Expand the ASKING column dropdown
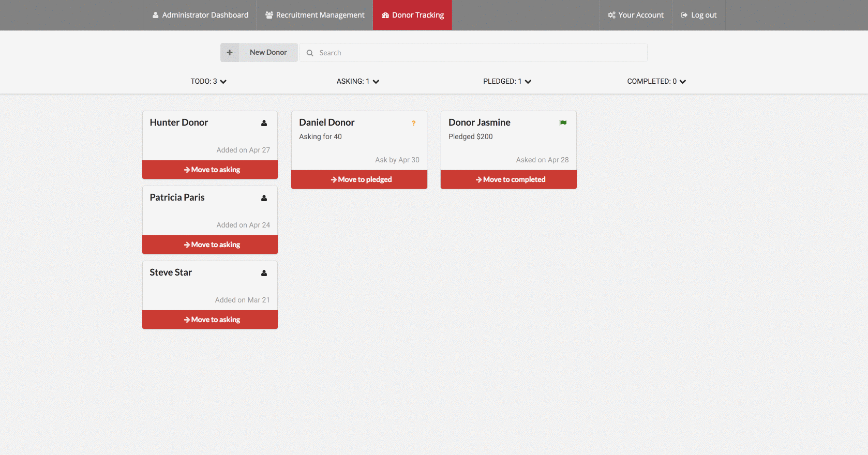The image size is (868, 455). [x=376, y=82]
